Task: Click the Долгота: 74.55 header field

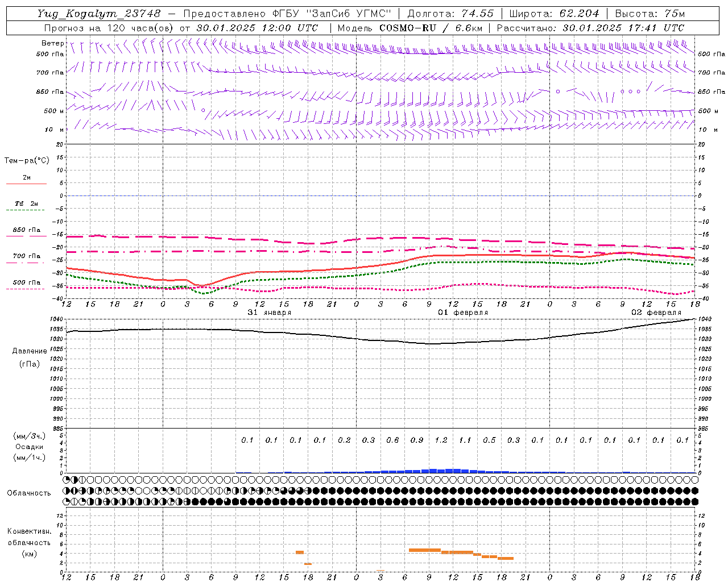Action: (450, 14)
